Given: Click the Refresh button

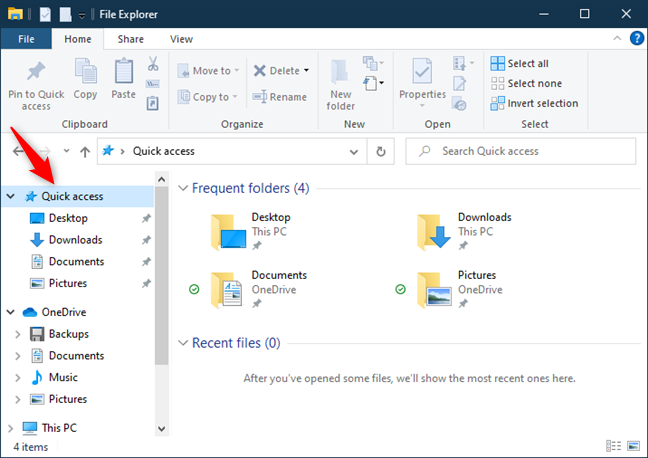Looking at the screenshot, I should [381, 152].
